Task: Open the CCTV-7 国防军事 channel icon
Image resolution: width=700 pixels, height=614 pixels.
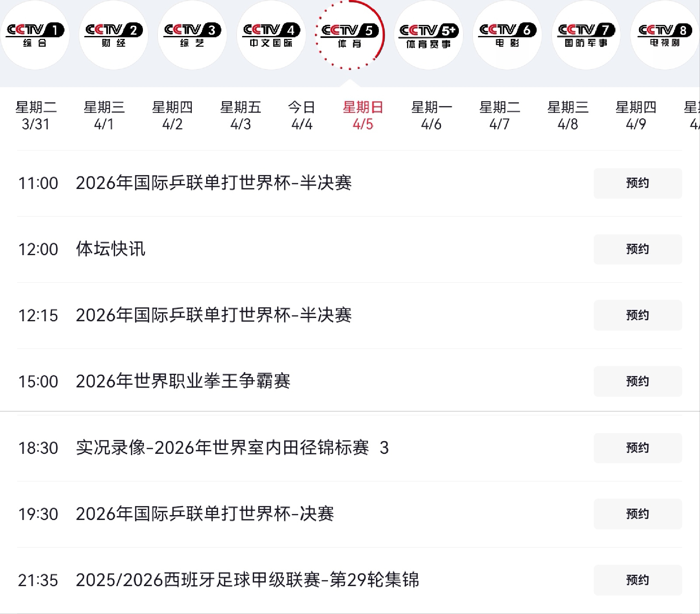Action: pos(586,35)
